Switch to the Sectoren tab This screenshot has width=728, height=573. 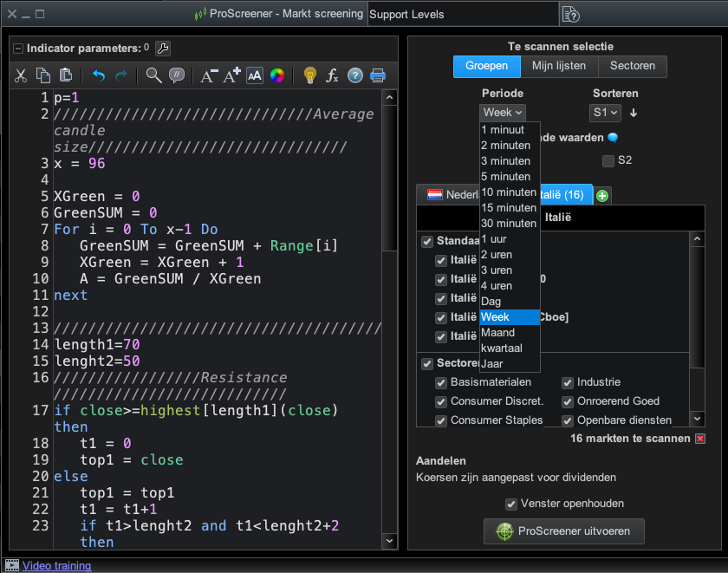pos(632,66)
